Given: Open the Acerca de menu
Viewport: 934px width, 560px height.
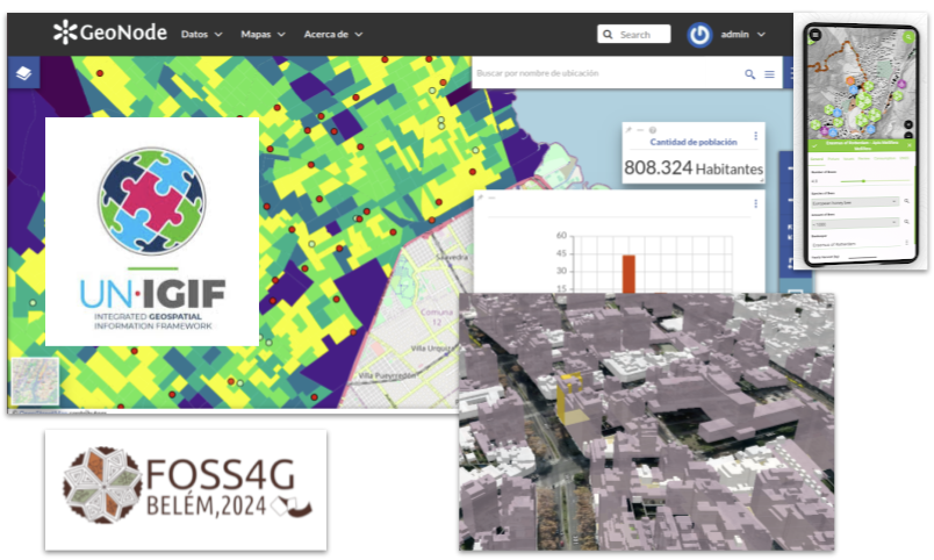Looking at the screenshot, I should [333, 35].
